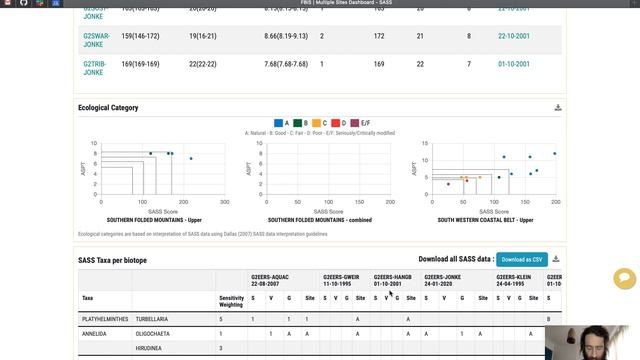640x360 pixels.
Task: Select the TURBELLARIA taxon cell
Action: pyautogui.click(x=151, y=319)
